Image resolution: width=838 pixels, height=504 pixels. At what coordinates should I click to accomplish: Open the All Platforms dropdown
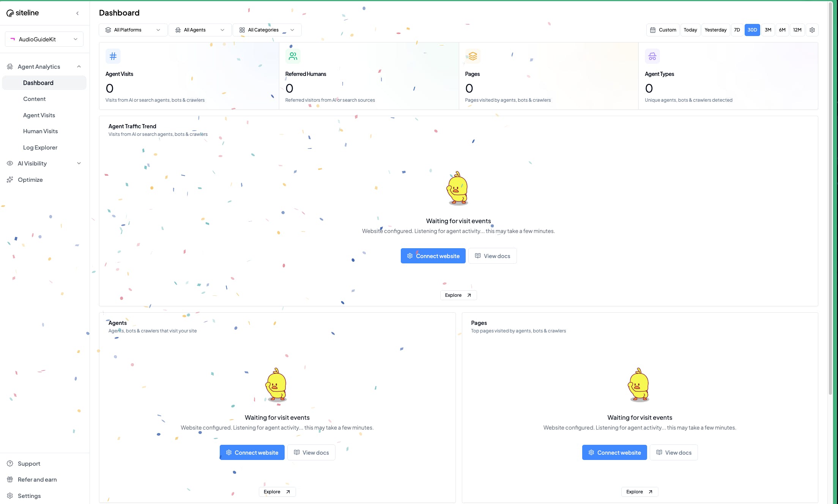tap(133, 30)
